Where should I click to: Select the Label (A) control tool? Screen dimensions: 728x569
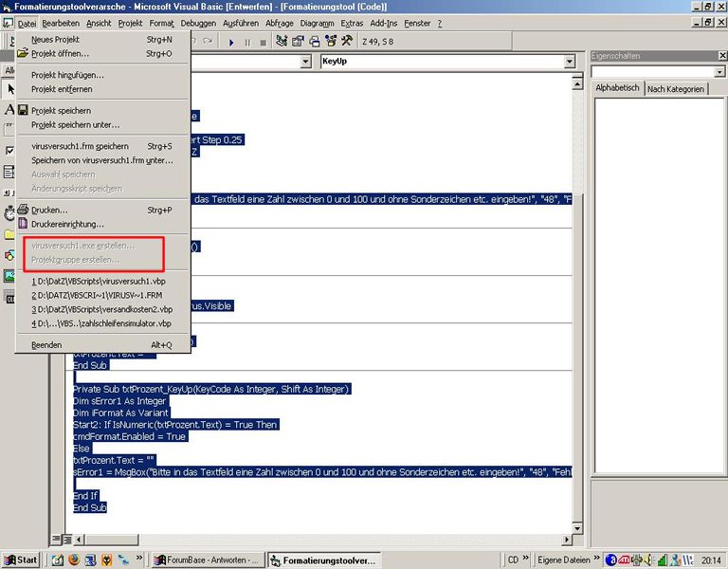[9, 110]
